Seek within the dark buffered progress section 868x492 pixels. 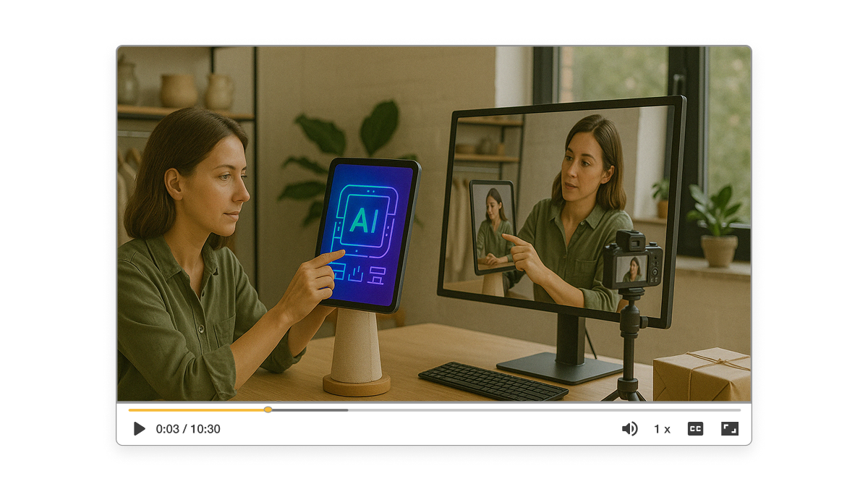pyautogui.click(x=311, y=410)
